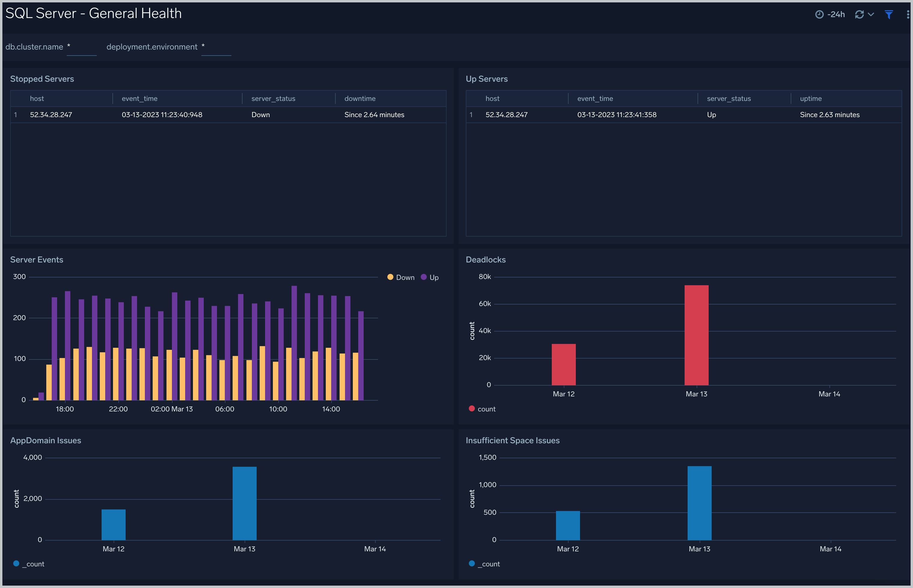Screen dimensions: 913x588
Task: Click the Mar 13 AppDomain Issues bar
Action: coord(245,503)
